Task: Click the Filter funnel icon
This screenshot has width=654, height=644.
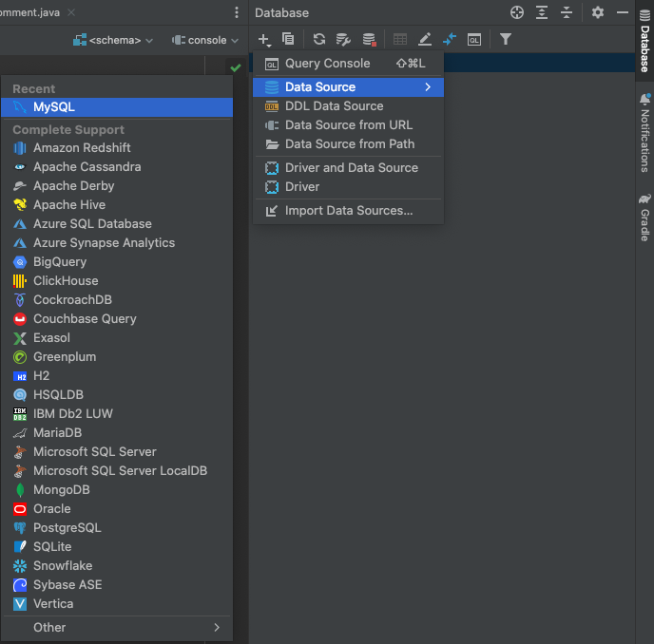Action: tap(506, 39)
